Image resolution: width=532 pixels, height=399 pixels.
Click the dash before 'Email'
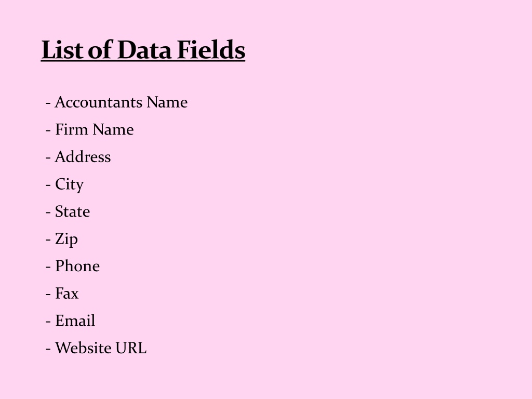[48, 321]
